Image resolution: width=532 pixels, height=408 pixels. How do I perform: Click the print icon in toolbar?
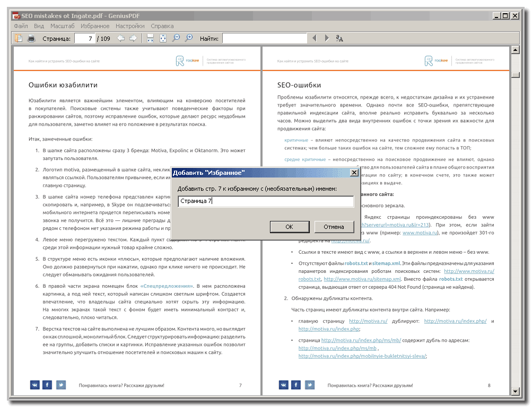31,38
